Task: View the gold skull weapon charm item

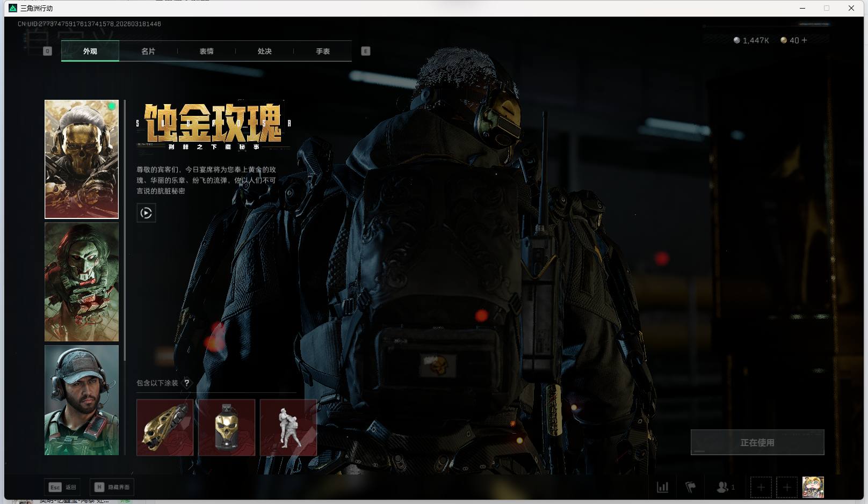Action: (165, 427)
